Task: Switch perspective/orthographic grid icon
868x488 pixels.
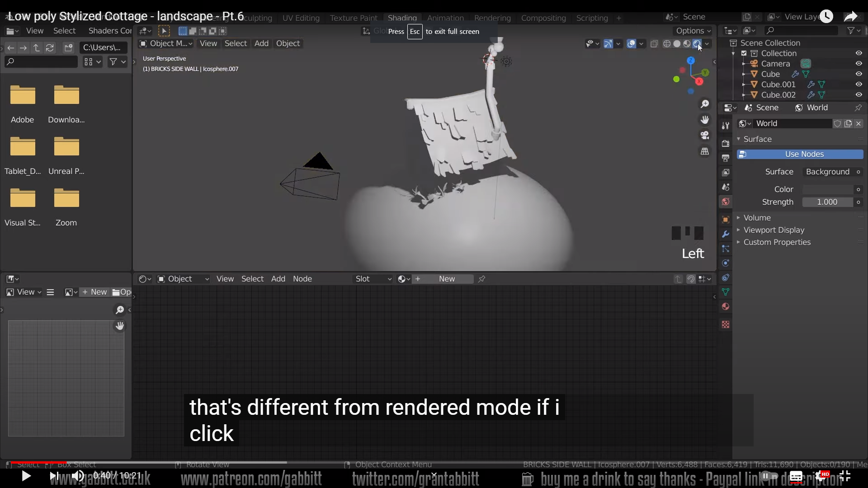Action: coord(704,151)
